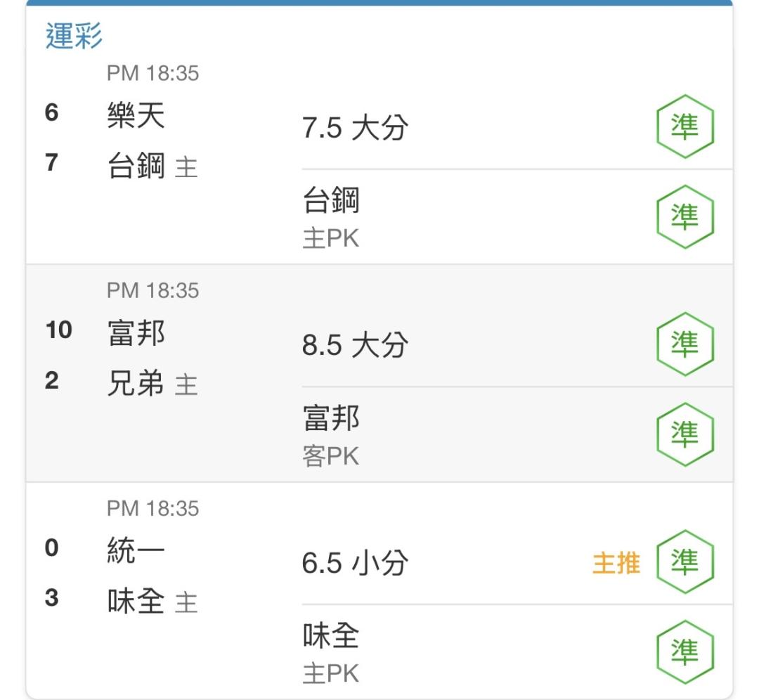The width and height of the screenshot is (759, 700).
Task: Select the 7.5 大分 prediction row
Action: point(517,127)
